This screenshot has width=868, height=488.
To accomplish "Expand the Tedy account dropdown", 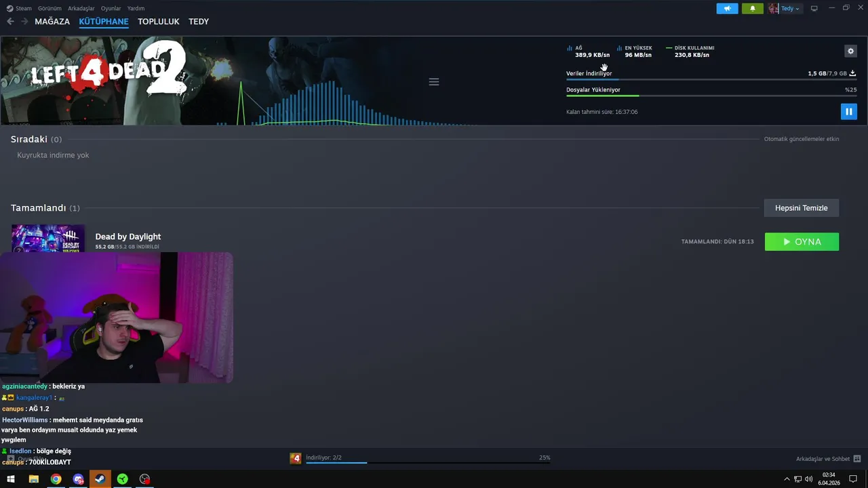I will (790, 8).
